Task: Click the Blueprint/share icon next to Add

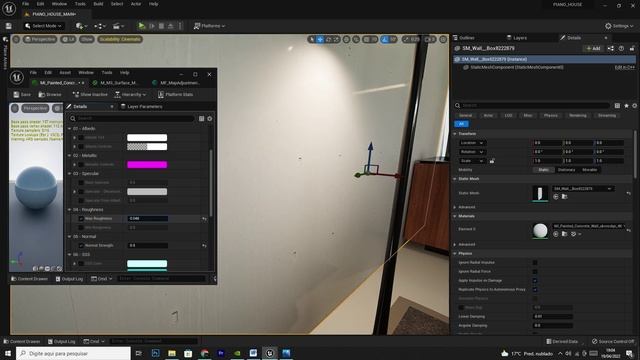Action: 611,48
